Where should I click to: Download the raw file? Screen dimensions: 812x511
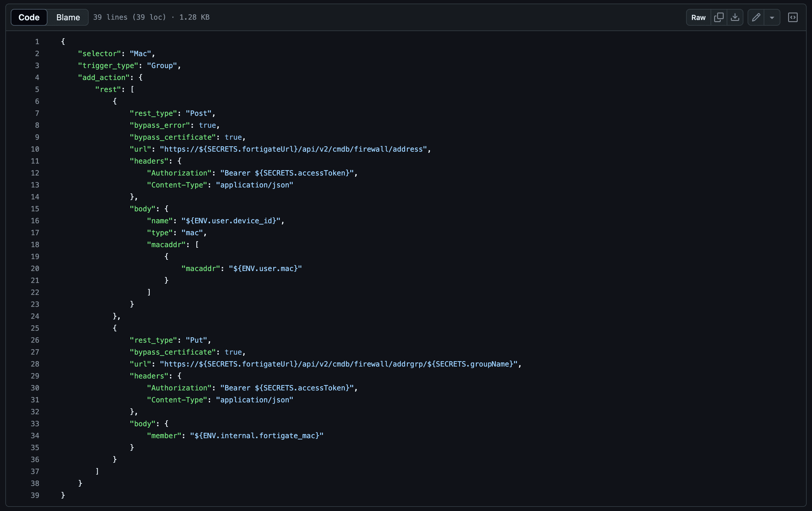pos(735,17)
